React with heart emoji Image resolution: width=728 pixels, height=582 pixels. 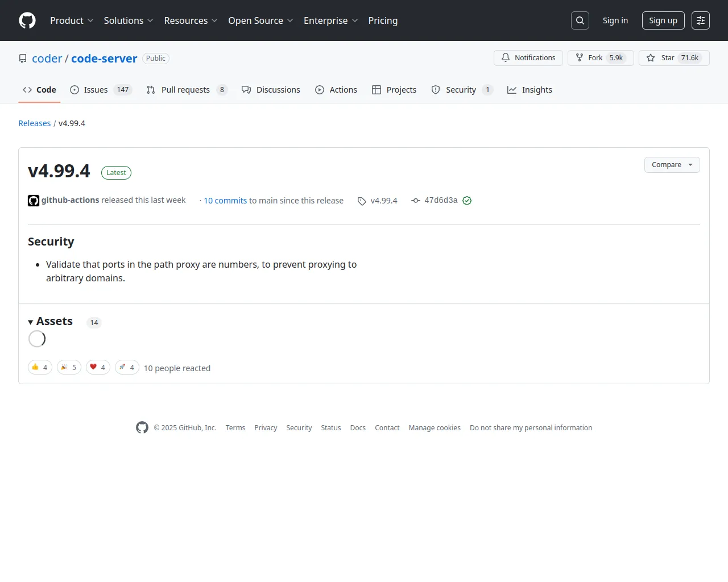point(98,367)
